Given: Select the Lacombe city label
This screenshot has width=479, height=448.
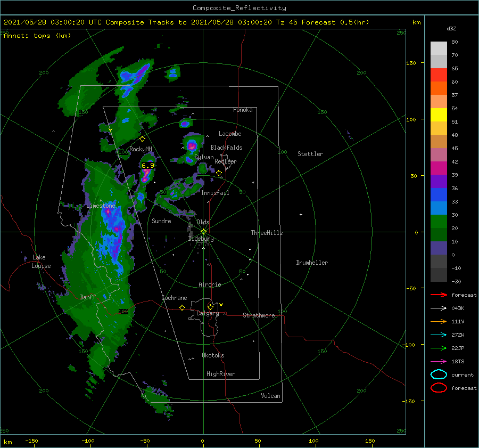Looking at the screenshot, I should (x=230, y=134).
